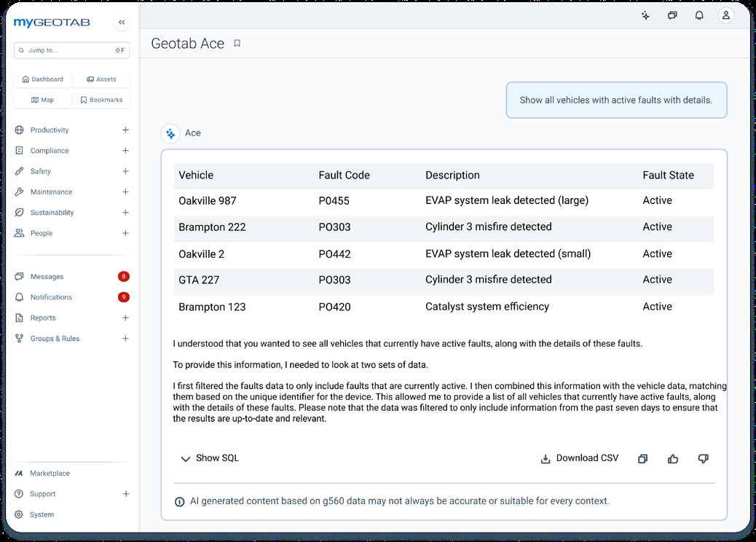Open the Map shortcut button
This screenshot has width=756, height=542.
coord(42,100)
